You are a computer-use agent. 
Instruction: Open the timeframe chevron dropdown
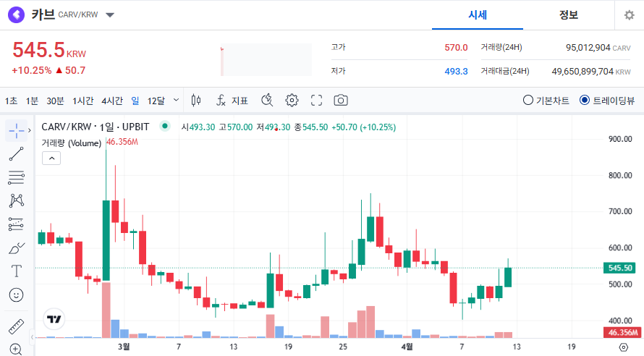coord(177,100)
